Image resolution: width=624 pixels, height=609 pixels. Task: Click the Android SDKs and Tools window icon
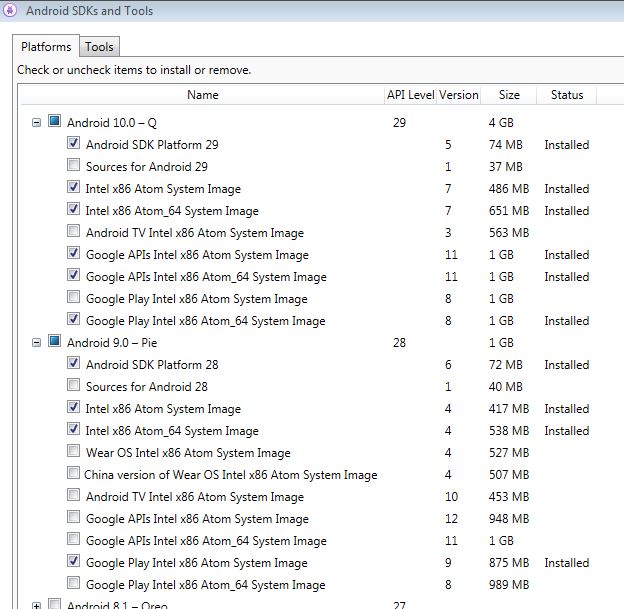tap(10, 10)
